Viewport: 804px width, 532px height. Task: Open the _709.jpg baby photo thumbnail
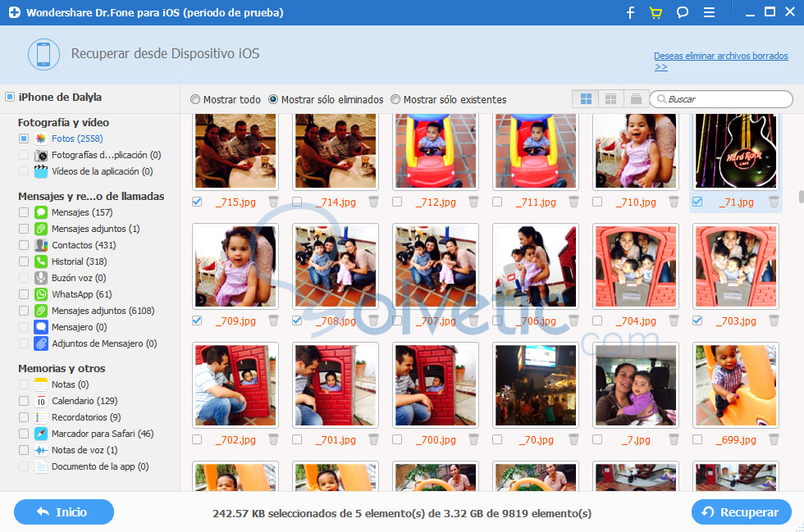[x=235, y=266]
